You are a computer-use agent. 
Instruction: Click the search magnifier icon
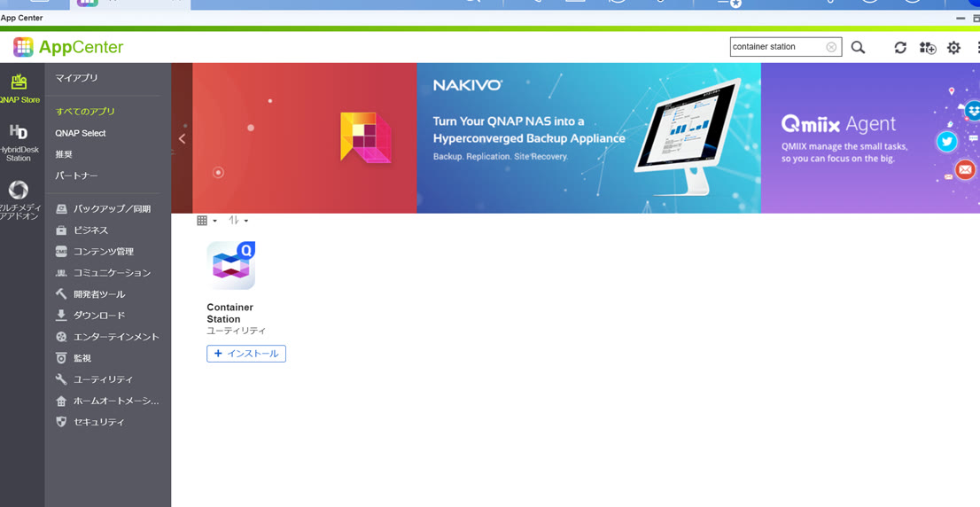[858, 48]
